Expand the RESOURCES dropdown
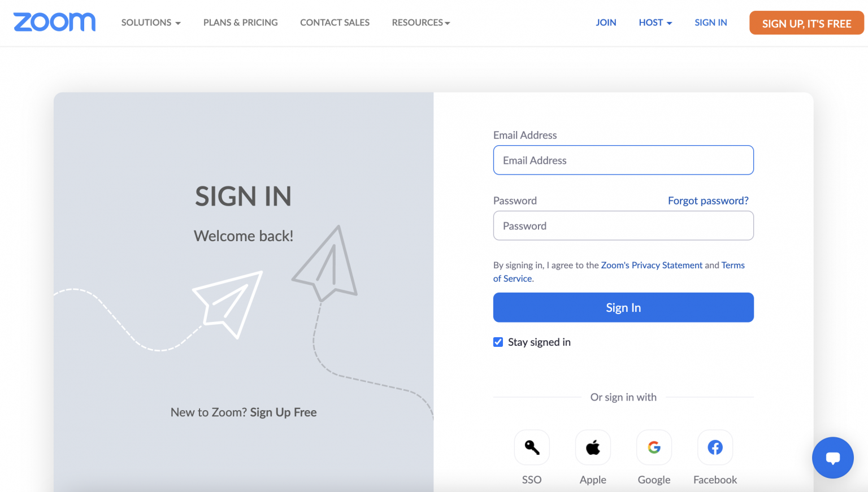 pyautogui.click(x=420, y=23)
